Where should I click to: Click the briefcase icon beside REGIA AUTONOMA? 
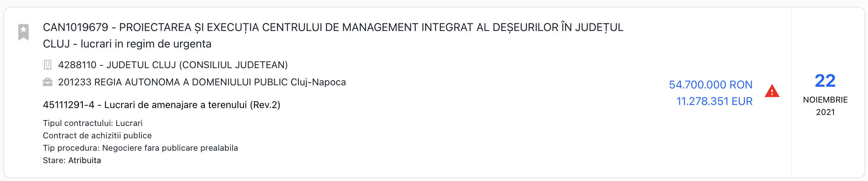(x=48, y=82)
